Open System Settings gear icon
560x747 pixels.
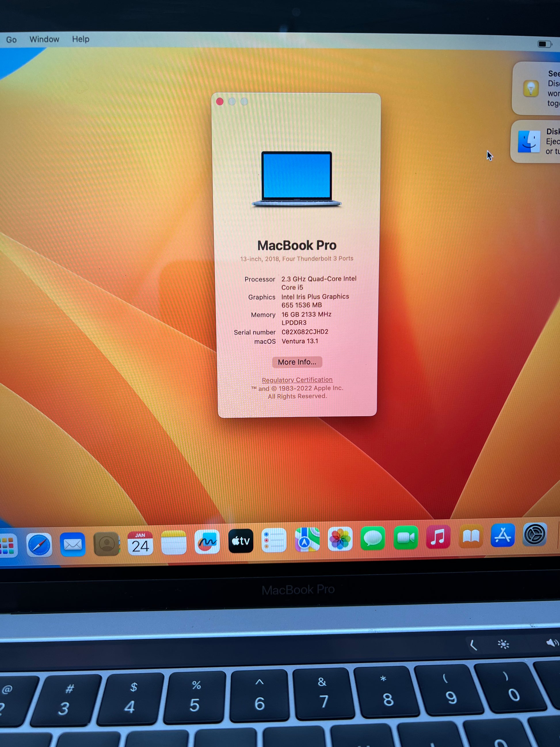(x=534, y=535)
